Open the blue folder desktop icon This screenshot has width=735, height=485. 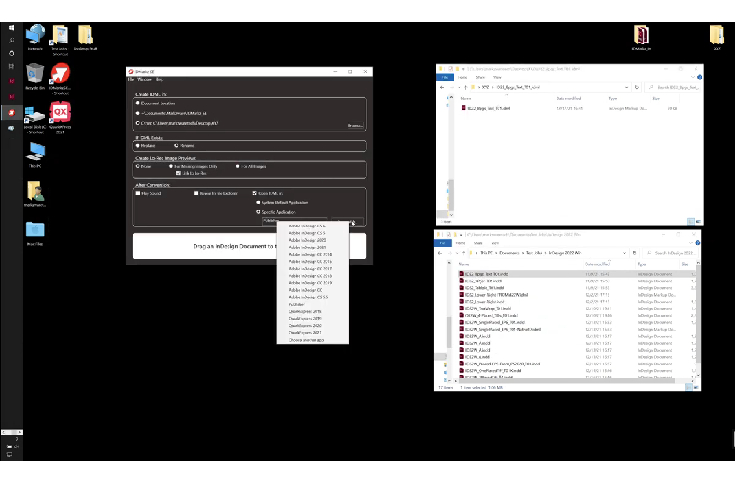click(x=35, y=233)
